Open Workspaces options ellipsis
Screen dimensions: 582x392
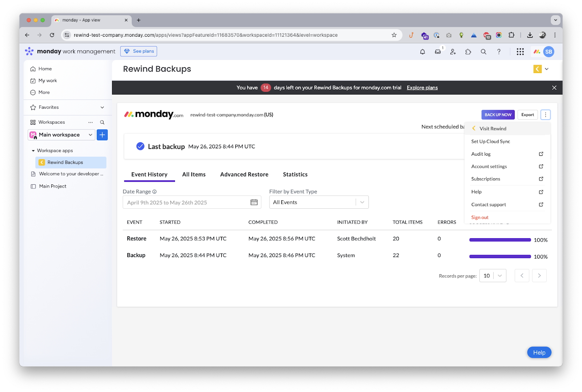click(91, 122)
